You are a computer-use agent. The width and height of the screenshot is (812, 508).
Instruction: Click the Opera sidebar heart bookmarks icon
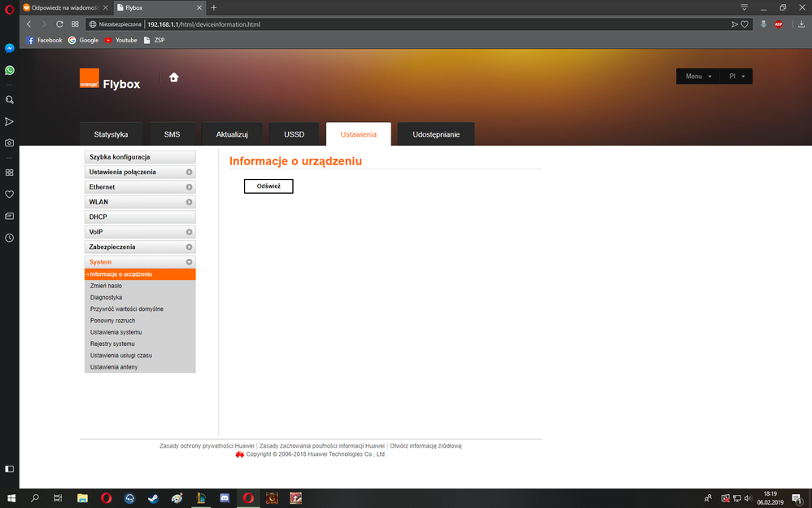click(x=9, y=195)
